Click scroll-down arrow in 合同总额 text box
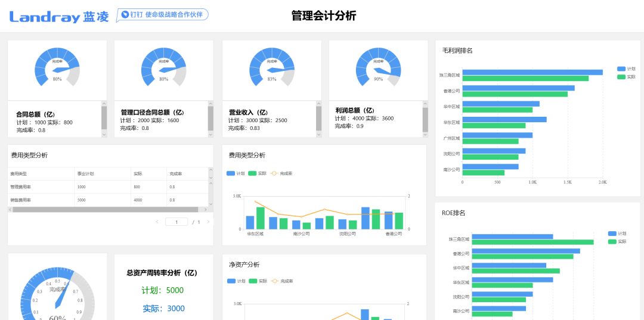Image resolution: width=644 pixels, height=320 pixels. point(104,134)
